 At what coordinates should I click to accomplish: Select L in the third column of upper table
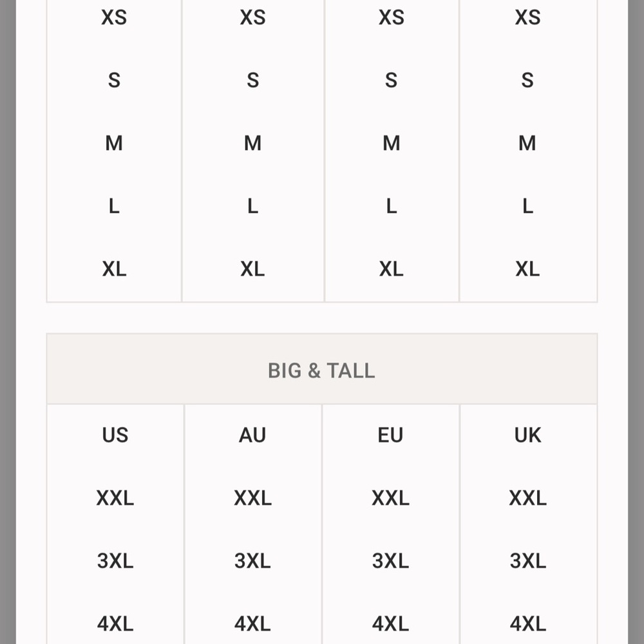[x=392, y=206]
